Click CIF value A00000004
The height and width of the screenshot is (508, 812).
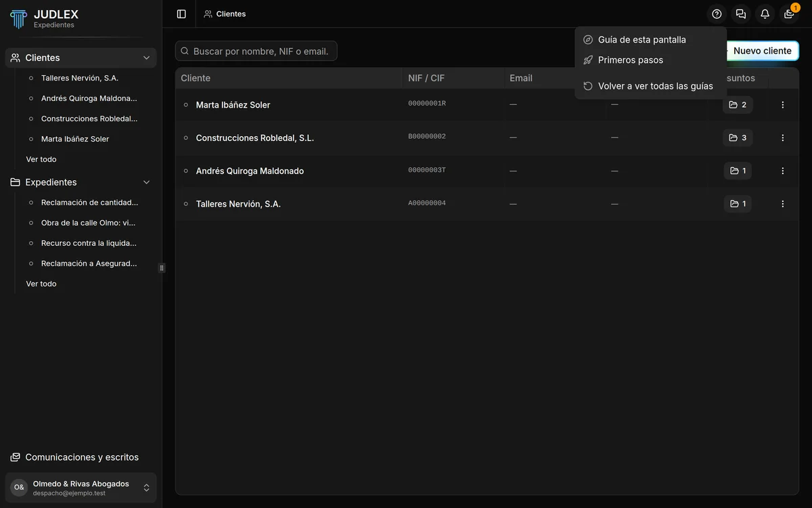(427, 203)
